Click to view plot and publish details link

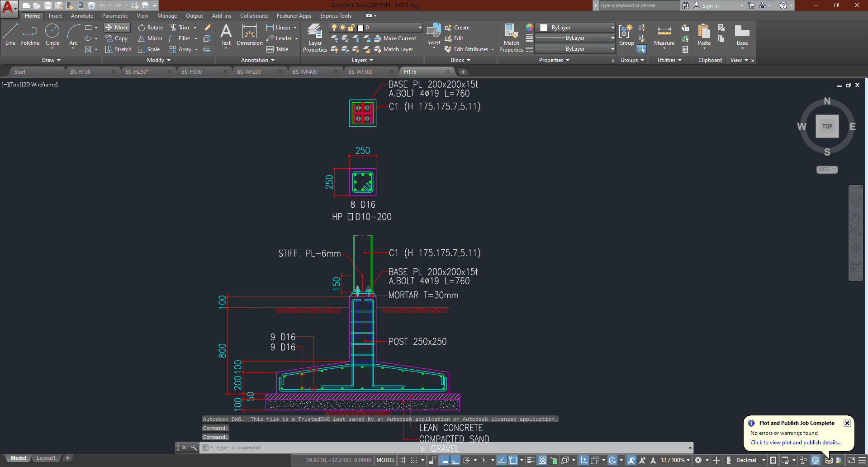796,443
